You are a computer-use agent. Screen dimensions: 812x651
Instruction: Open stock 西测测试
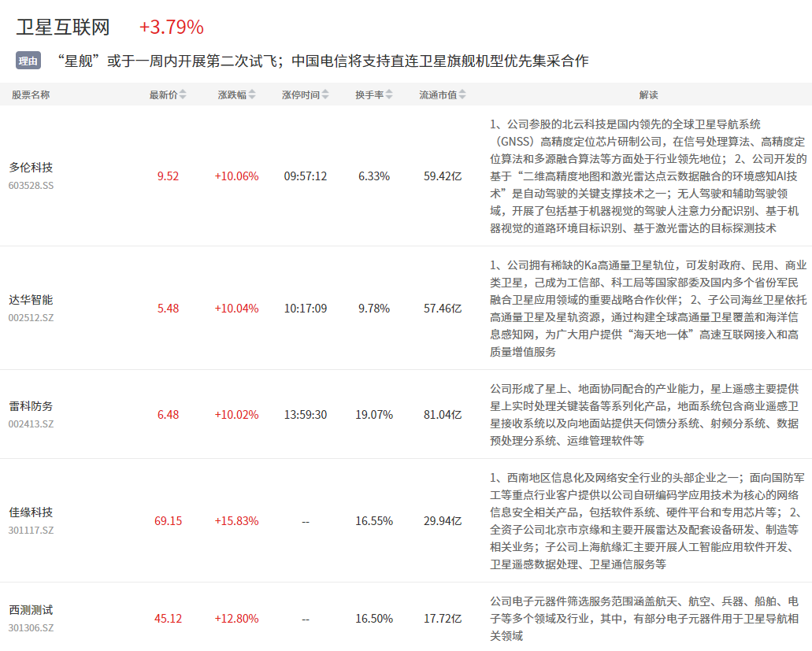click(x=31, y=610)
